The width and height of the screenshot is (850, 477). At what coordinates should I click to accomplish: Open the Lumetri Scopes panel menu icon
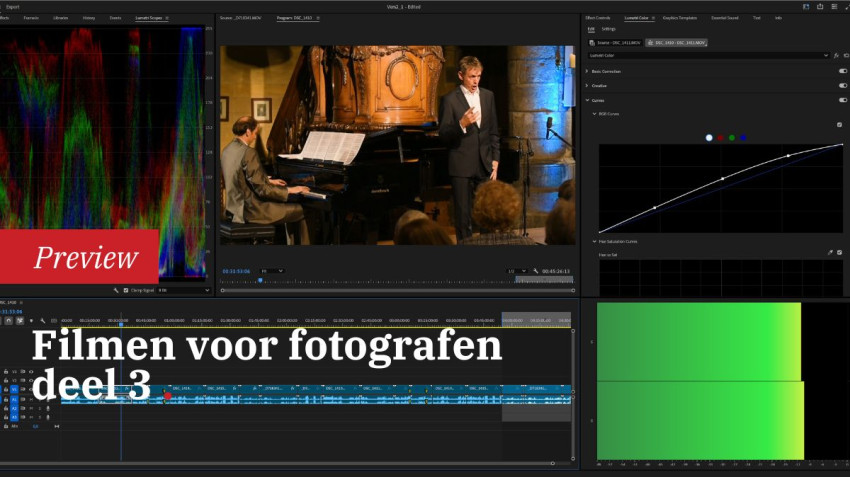(167, 18)
